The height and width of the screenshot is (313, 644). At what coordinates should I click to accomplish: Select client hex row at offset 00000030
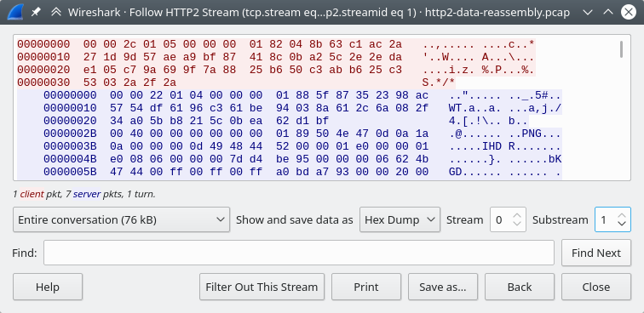(236, 83)
